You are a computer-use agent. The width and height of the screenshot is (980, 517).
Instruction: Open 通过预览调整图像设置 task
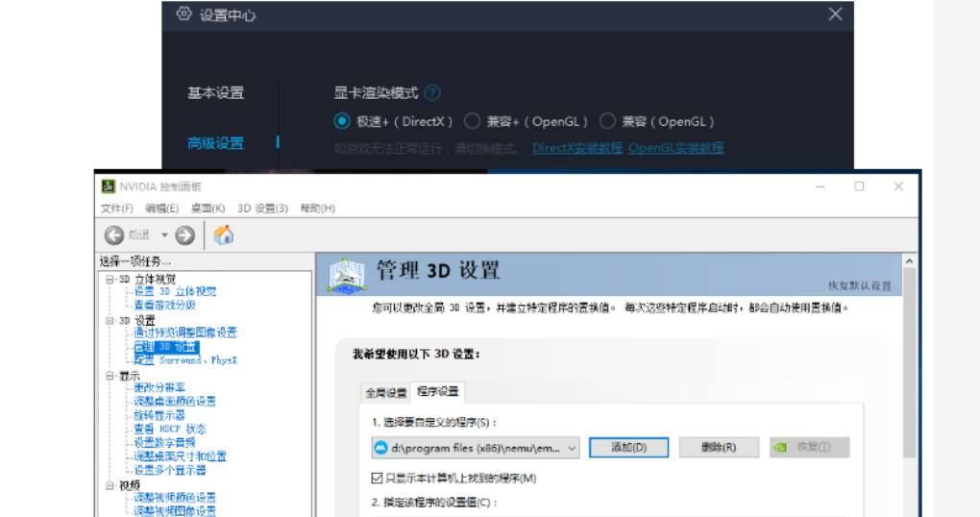185,332
